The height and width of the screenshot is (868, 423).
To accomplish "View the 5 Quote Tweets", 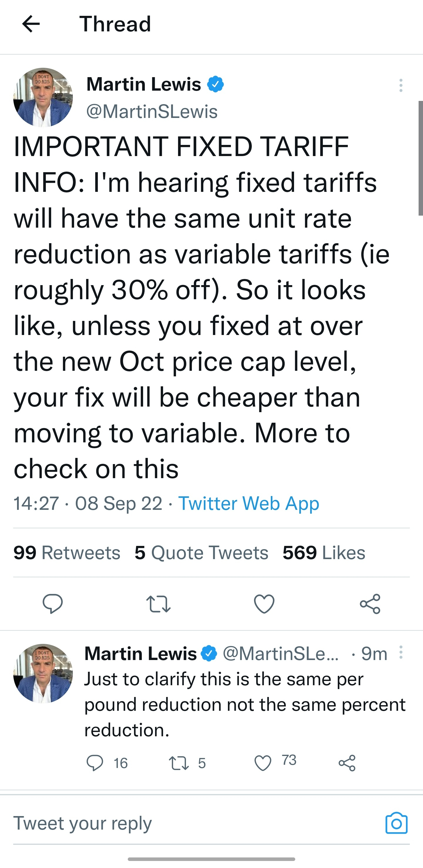I will [202, 553].
